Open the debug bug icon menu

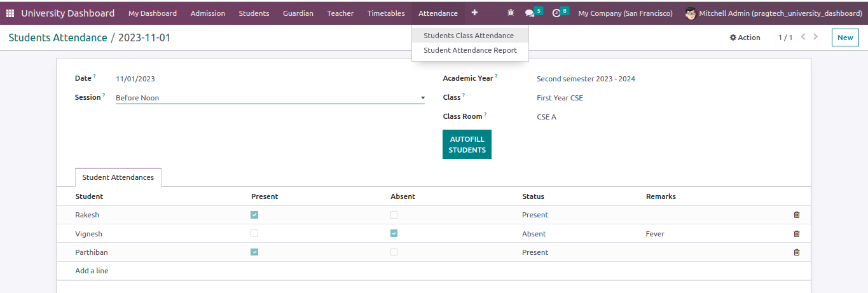click(x=511, y=13)
